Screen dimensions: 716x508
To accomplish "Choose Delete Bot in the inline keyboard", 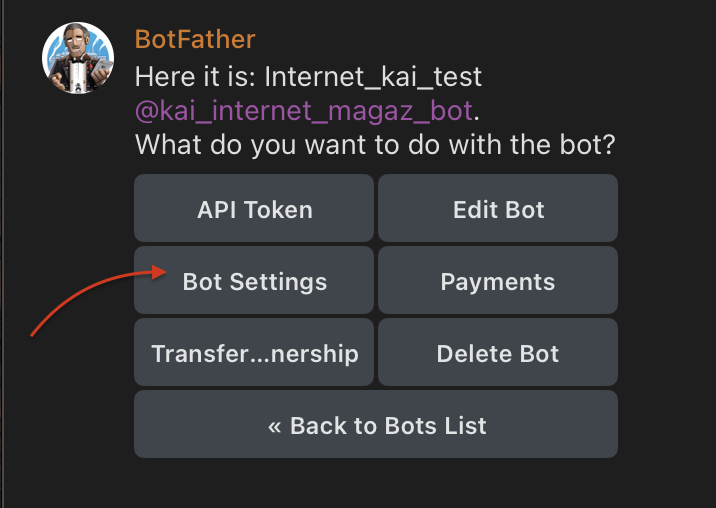I will [x=497, y=354].
